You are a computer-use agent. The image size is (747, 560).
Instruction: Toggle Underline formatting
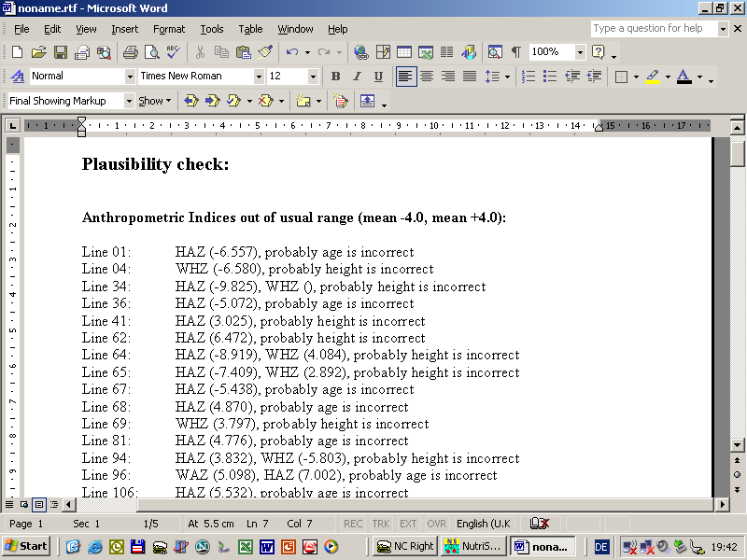[x=378, y=77]
